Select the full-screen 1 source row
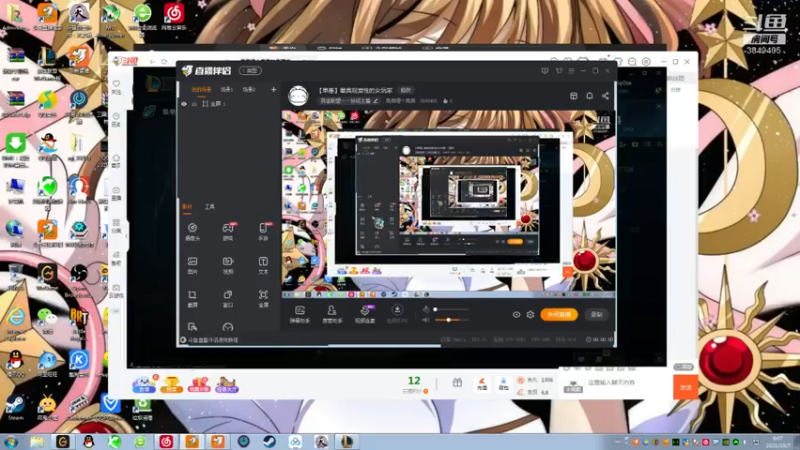Image resolution: width=800 pixels, height=450 pixels. click(229, 104)
